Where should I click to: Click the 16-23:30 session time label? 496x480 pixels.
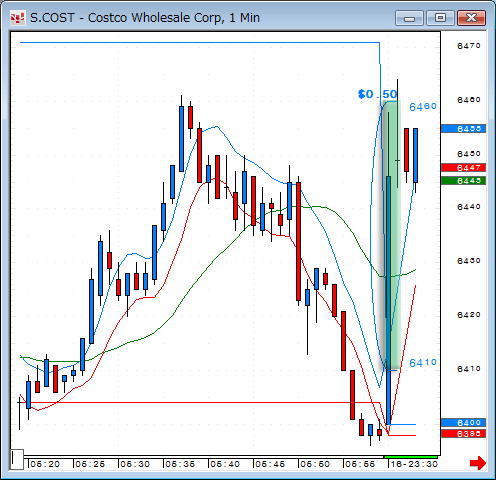click(414, 464)
